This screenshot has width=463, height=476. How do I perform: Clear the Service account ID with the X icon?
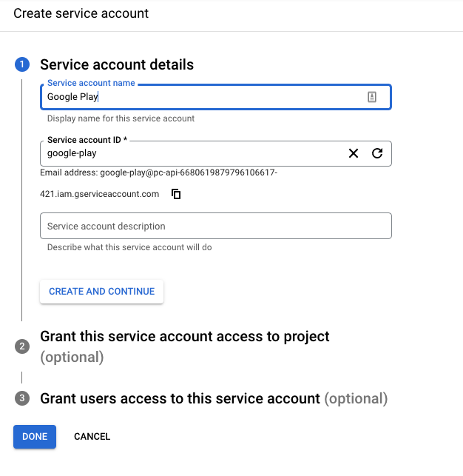tap(354, 153)
